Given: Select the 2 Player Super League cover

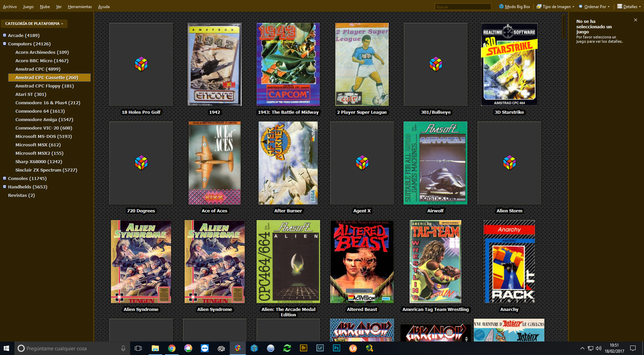Looking at the screenshot, I should [362, 64].
